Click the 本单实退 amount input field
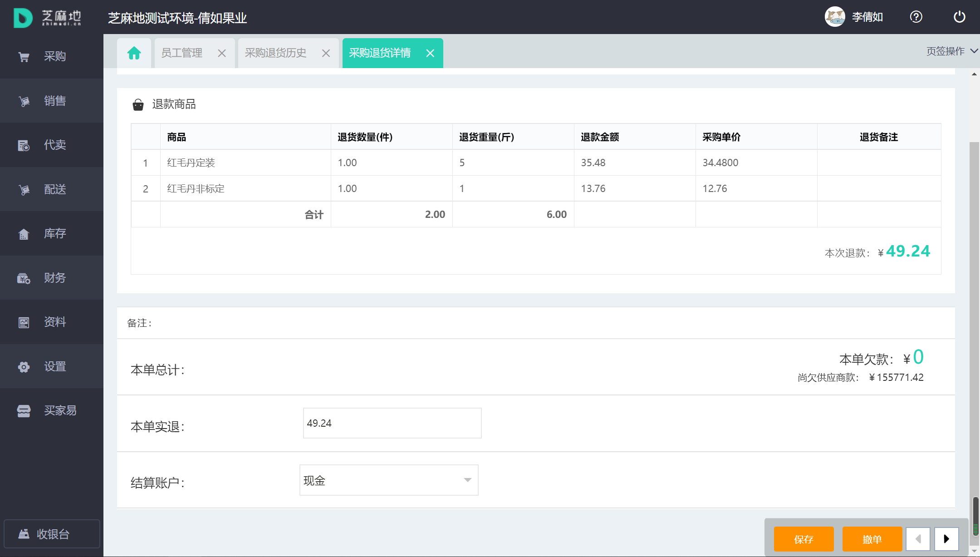980x557 pixels. pos(392,423)
